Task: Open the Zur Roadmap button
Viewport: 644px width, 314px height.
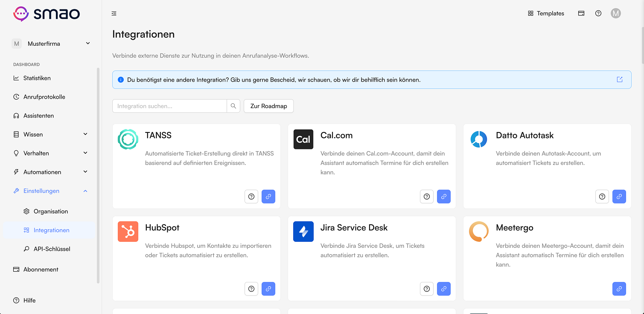Action: [x=268, y=106]
